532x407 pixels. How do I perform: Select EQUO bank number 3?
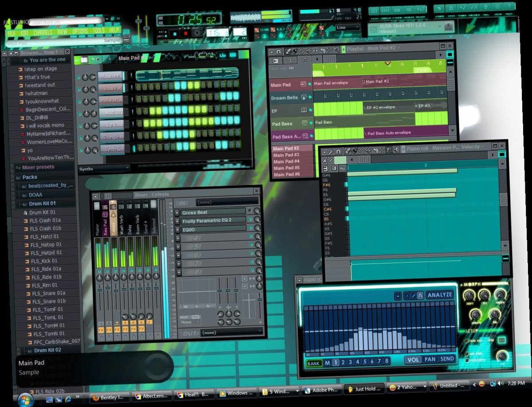point(350,362)
